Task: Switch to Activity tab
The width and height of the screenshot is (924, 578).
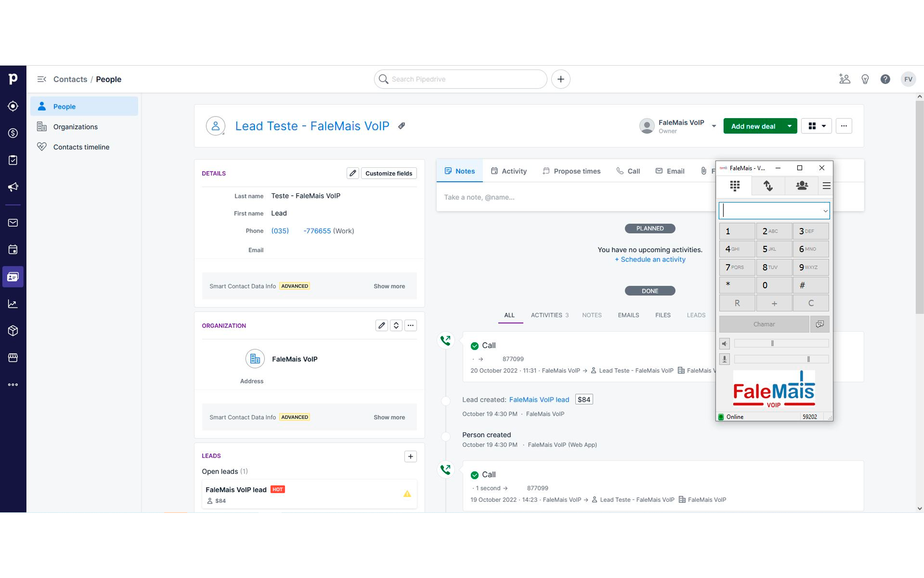Action: point(508,171)
